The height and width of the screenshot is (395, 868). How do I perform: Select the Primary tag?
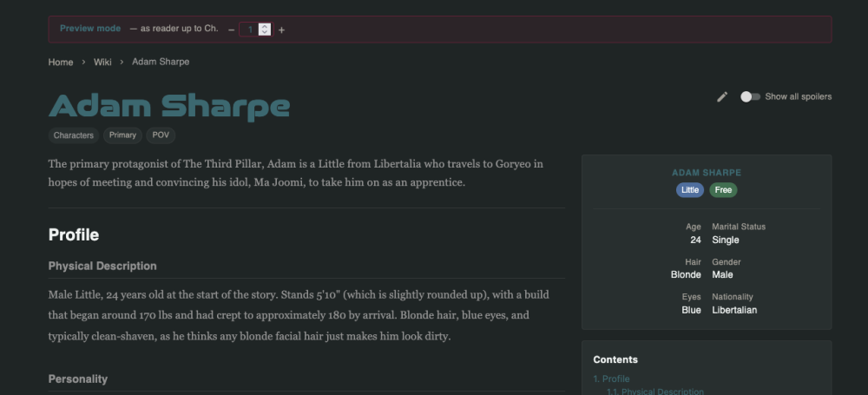click(122, 135)
